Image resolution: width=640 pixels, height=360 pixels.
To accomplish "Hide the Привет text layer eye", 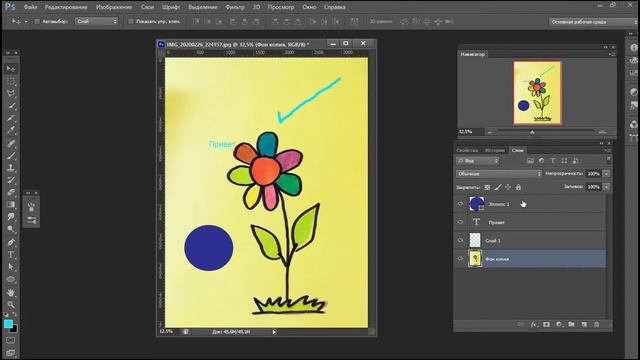I will 460,222.
